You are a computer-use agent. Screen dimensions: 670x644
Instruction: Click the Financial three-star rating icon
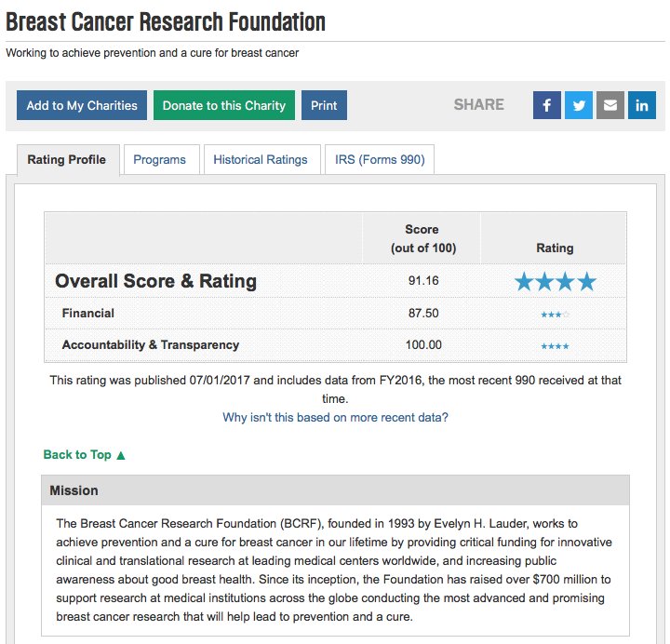coord(555,315)
